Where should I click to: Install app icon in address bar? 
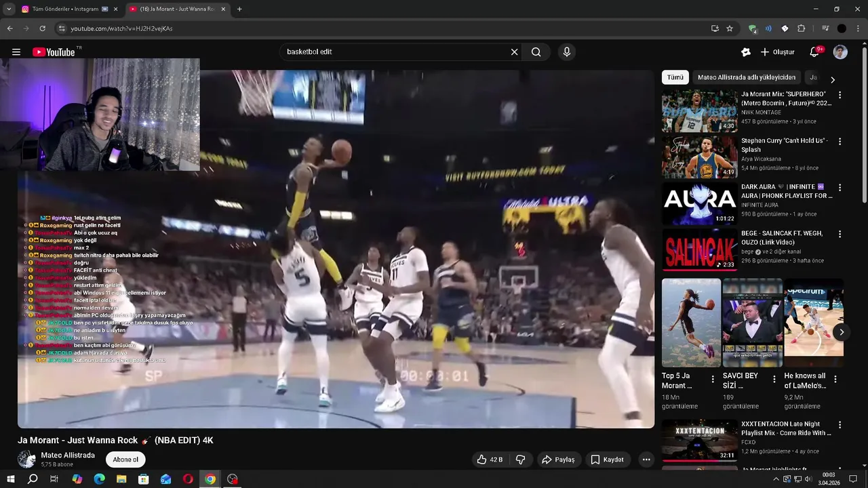click(715, 28)
